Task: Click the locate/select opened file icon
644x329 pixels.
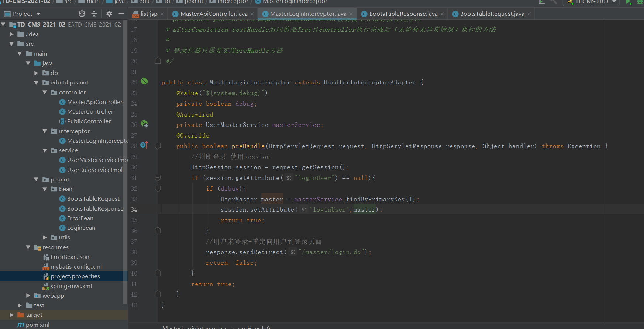Action: (82, 14)
